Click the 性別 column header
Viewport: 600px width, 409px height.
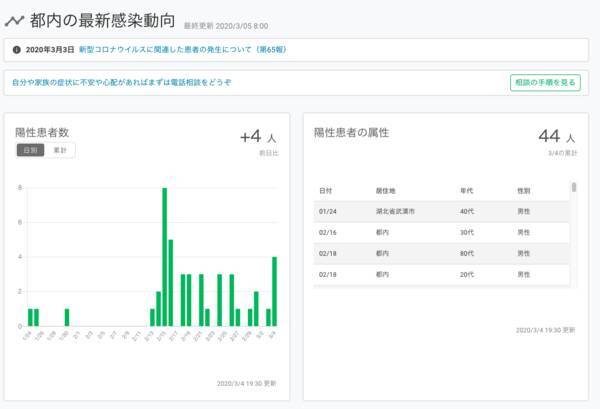(523, 189)
